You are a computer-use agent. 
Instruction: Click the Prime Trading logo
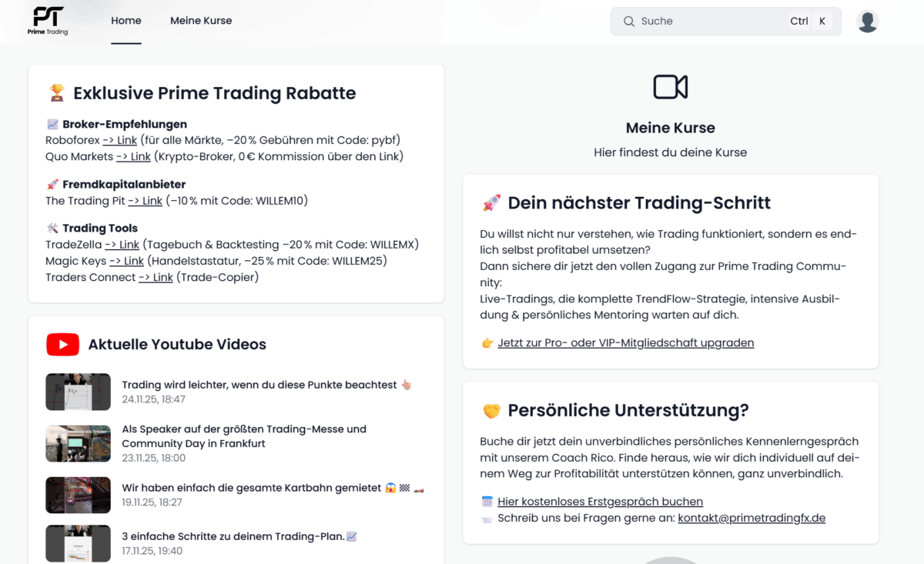[46, 21]
